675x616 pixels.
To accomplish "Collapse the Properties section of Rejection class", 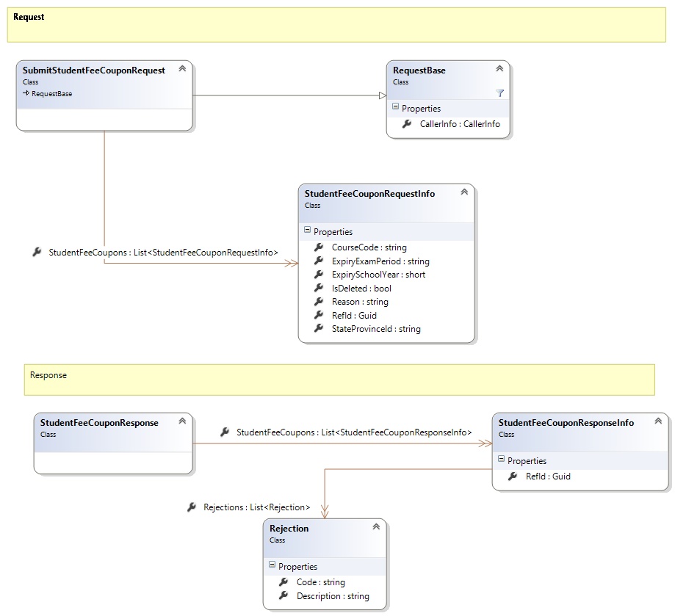I will point(272,565).
